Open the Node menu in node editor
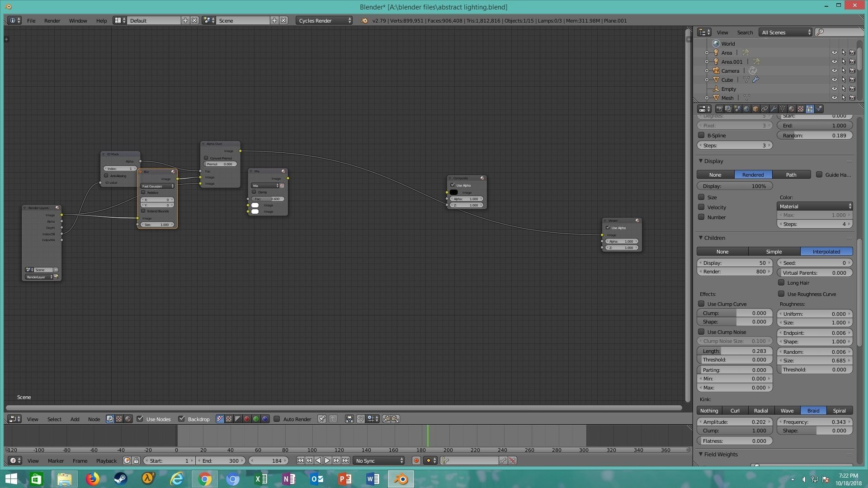 (94, 419)
